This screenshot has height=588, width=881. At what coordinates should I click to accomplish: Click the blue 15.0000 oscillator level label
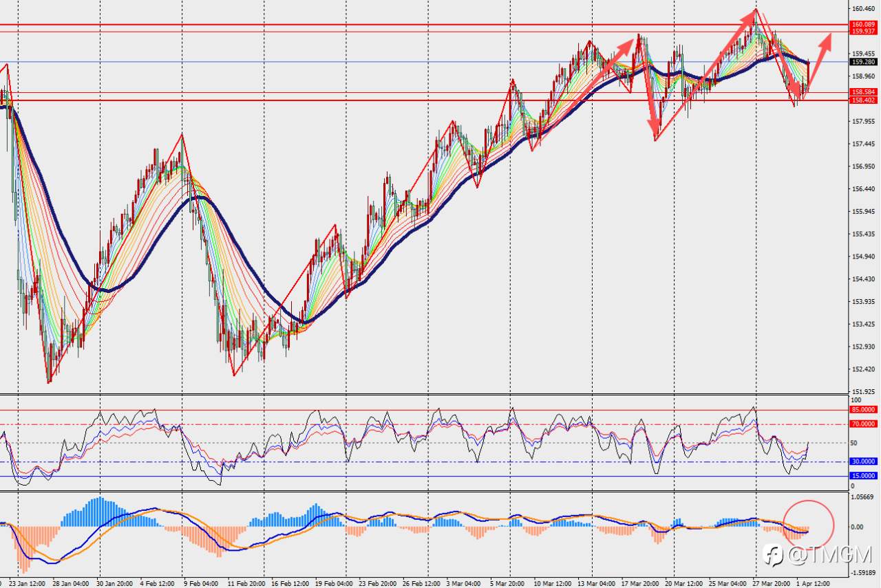point(863,476)
